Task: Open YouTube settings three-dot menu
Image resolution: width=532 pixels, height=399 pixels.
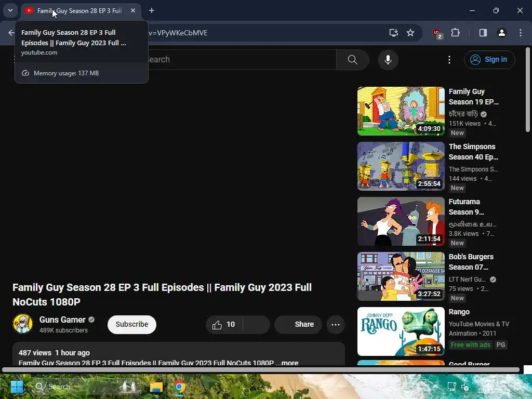Action: [449, 60]
